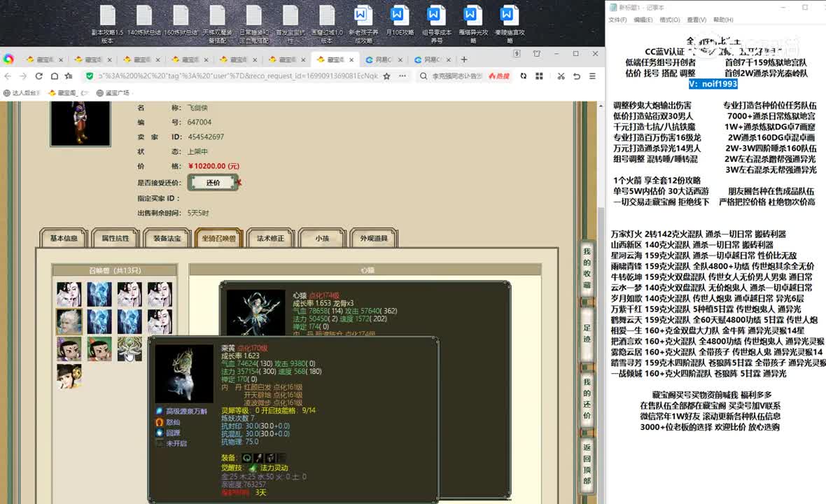Image resolution: width=826 pixels, height=504 pixels.
Task: Click the 还价 bargain button
Action: 213,183
